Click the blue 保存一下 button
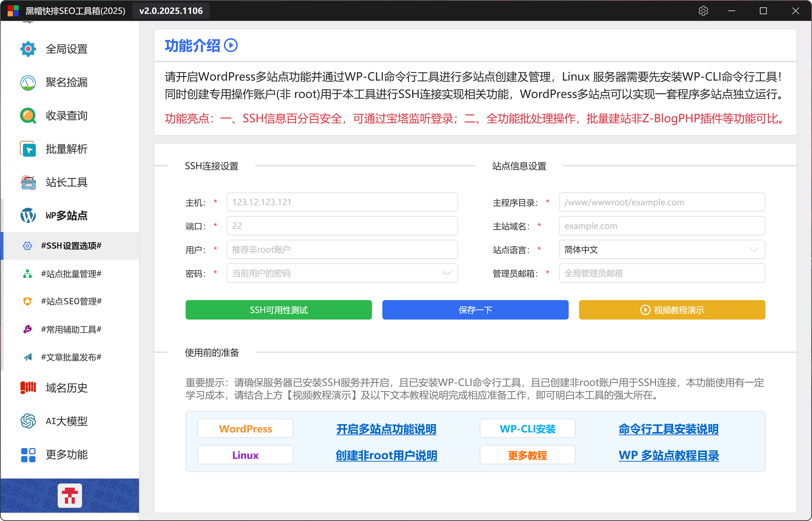The height and width of the screenshot is (521, 812). click(x=475, y=310)
